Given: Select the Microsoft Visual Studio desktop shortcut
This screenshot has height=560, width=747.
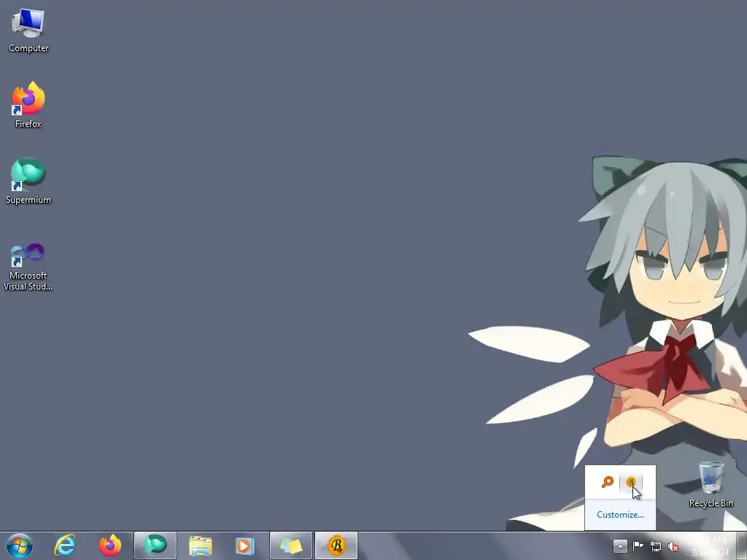Looking at the screenshot, I should [28, 267].
